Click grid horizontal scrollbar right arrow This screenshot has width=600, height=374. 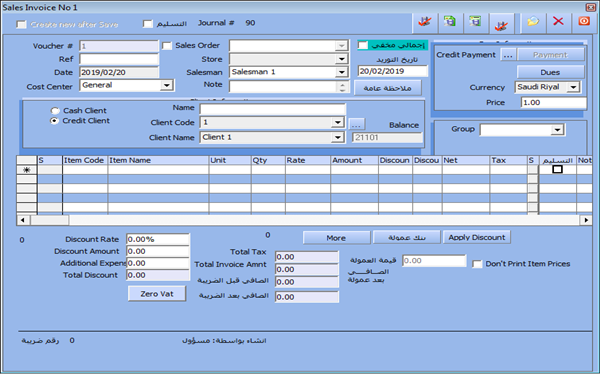click(x=586, y=220)
